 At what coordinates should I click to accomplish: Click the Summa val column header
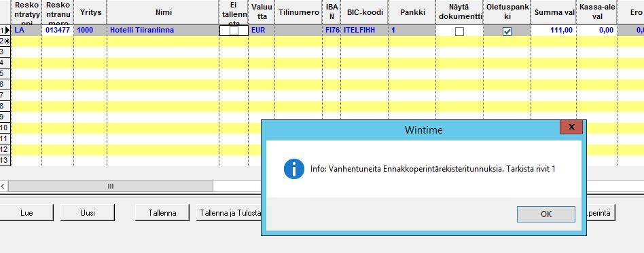coord(554,12)
